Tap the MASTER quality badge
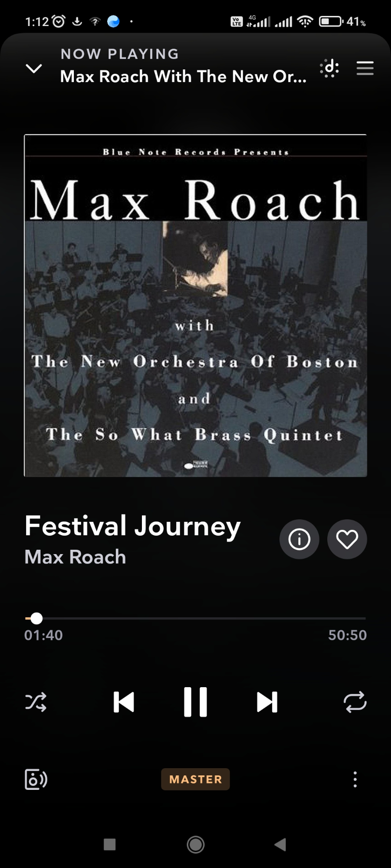Image resolution: width=391 pixels, height=868 pixels. tap(195, 779)
